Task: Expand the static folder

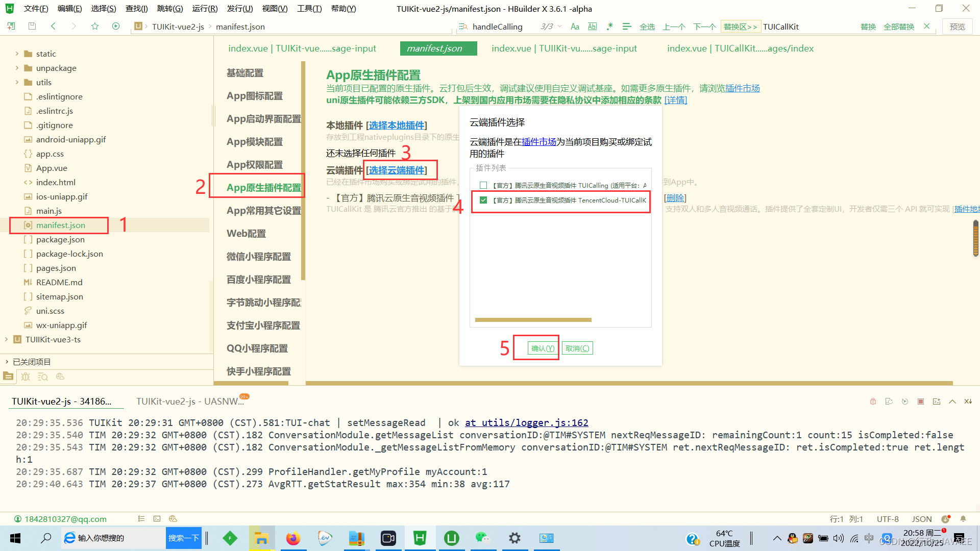Action: 17,54
